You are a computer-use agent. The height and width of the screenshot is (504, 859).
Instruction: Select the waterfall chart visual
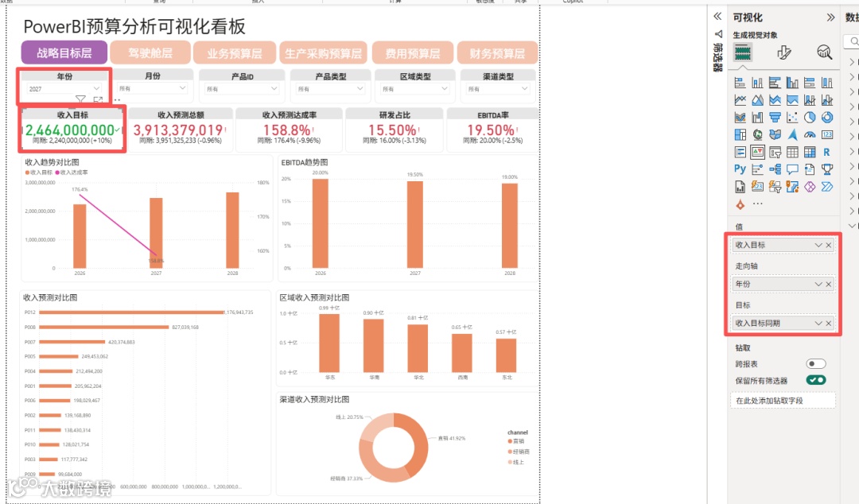[758, 117]
